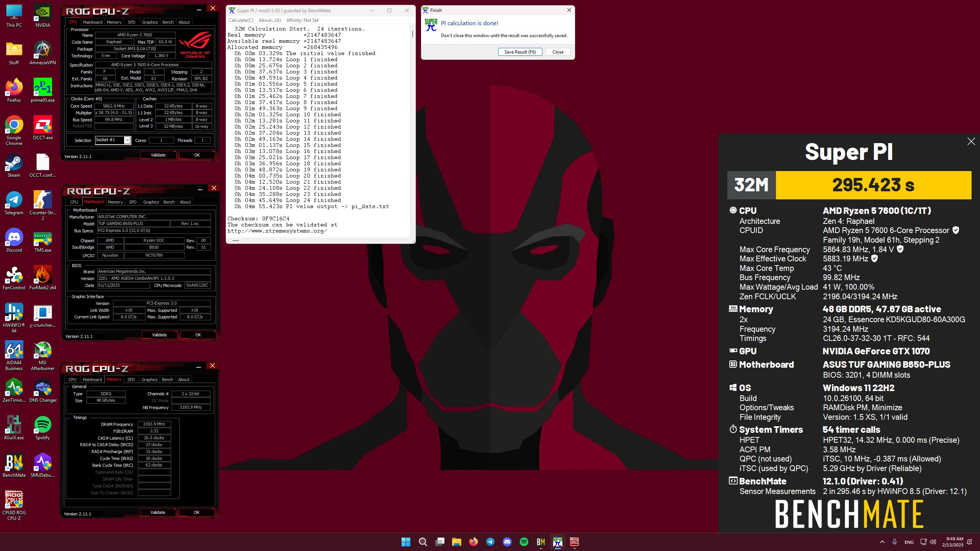The image size is (980, 551).
Task: Open CPUID ROG CPU-Z desktop shortcut
Action: (14, 506)
